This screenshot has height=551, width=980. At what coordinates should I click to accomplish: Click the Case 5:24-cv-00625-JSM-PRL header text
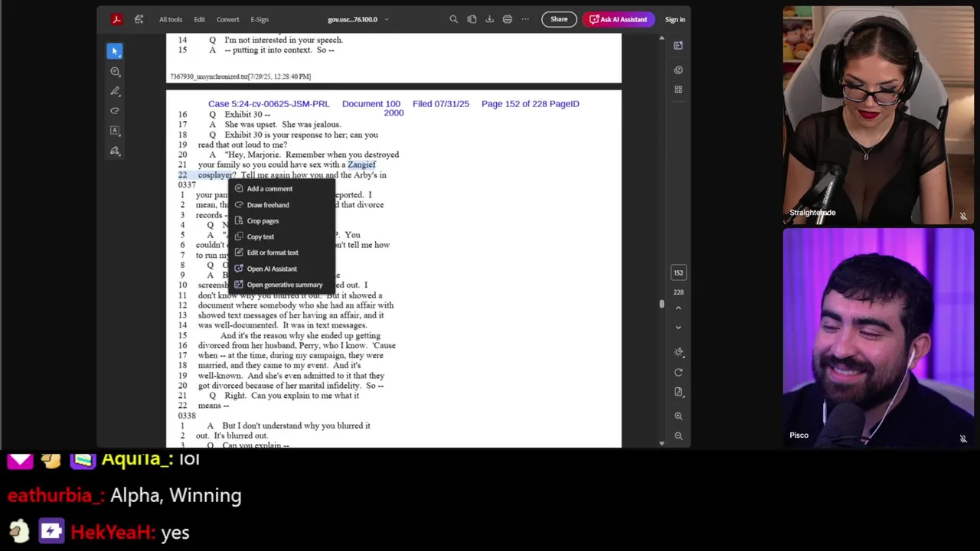tap(269, 103)
